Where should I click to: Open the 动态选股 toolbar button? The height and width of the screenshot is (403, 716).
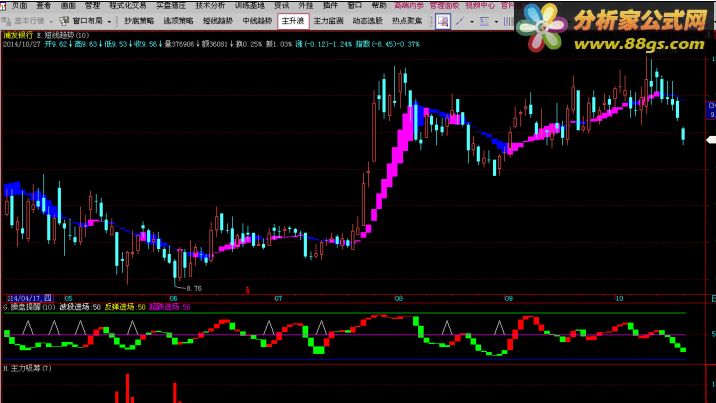368,21
